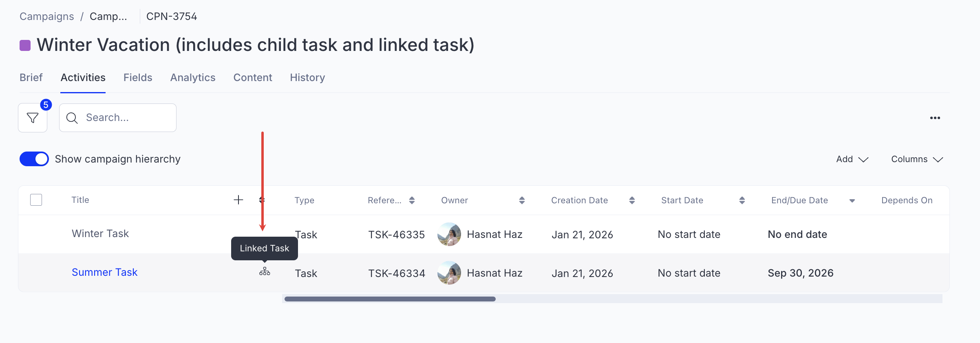980x343 pixels.
Task: Sort by Start Date arrows
Action: coord(742,200)
